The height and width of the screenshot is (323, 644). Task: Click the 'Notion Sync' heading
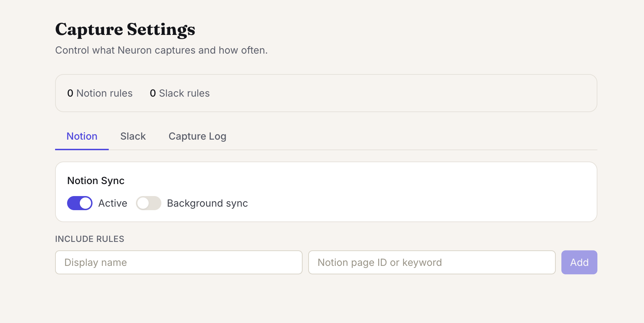click(x=96, y=181)
